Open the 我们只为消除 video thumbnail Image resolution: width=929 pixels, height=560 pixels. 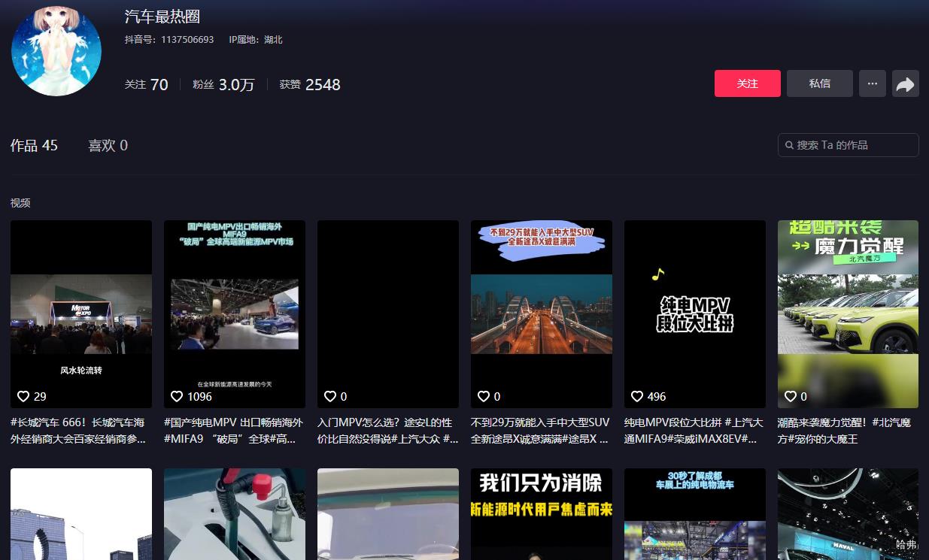tap(542, 514)
